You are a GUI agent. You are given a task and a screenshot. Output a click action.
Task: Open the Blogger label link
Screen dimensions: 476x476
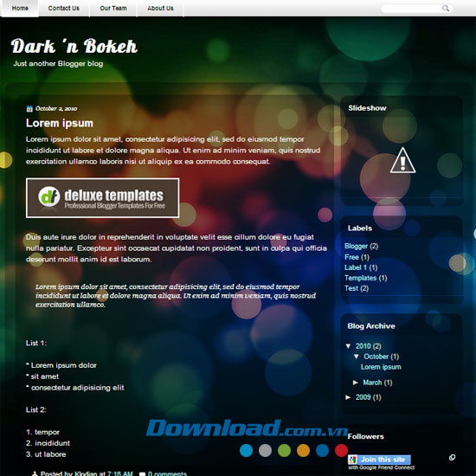click(x=356, y=246)
